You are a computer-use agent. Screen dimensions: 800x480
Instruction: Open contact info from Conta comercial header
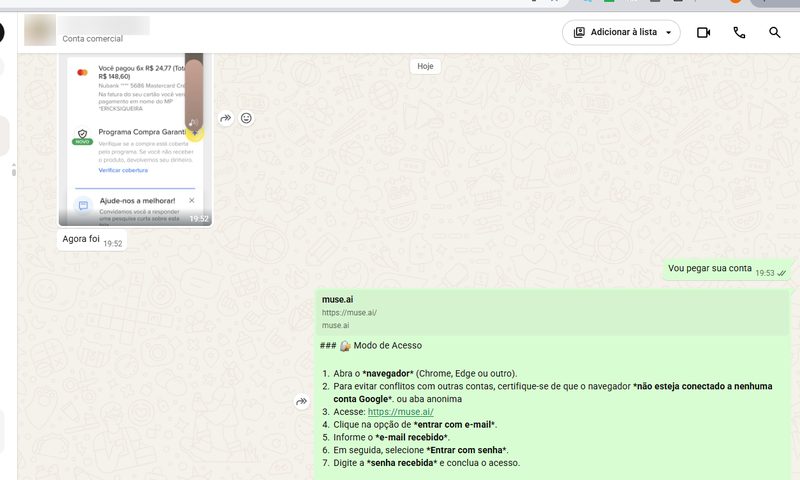92,39
